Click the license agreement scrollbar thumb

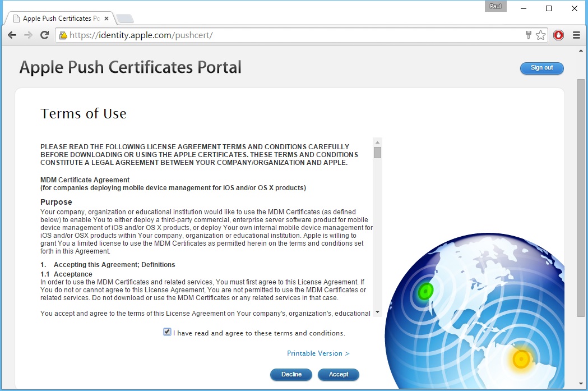tap(377, 153)
